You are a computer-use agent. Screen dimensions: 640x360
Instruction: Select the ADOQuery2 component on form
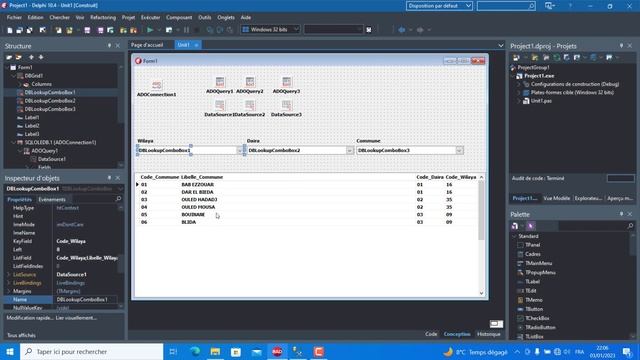[250, 82]
